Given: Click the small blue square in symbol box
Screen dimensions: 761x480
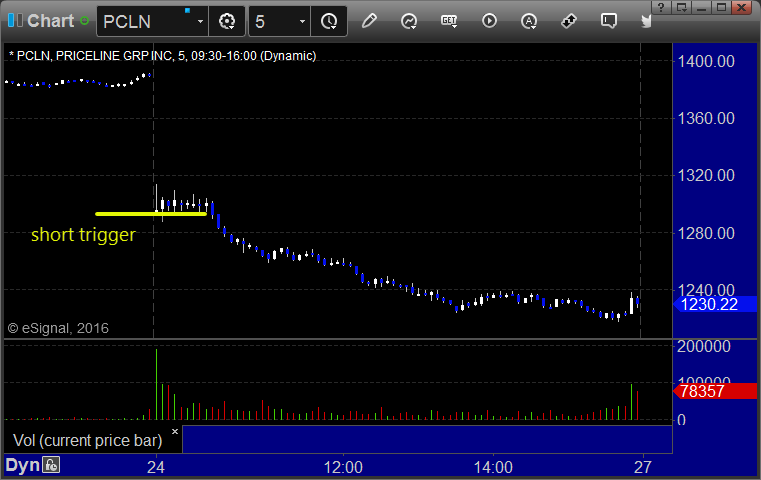Looking at the screenshot, I should 187,11.
